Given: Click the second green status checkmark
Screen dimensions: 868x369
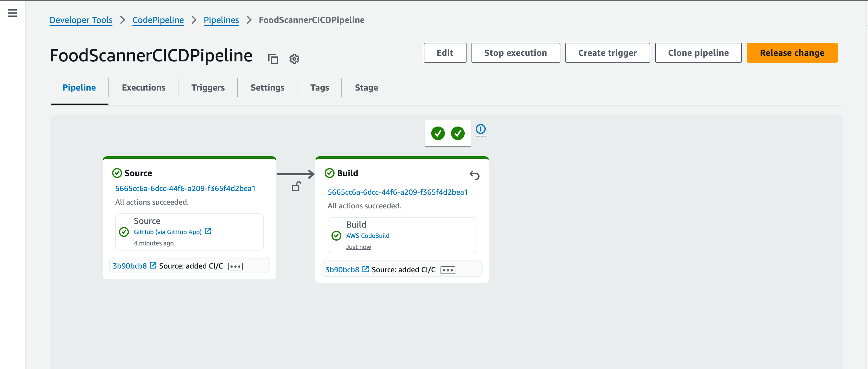Looking at the screenshot, I should coord(458,133).
